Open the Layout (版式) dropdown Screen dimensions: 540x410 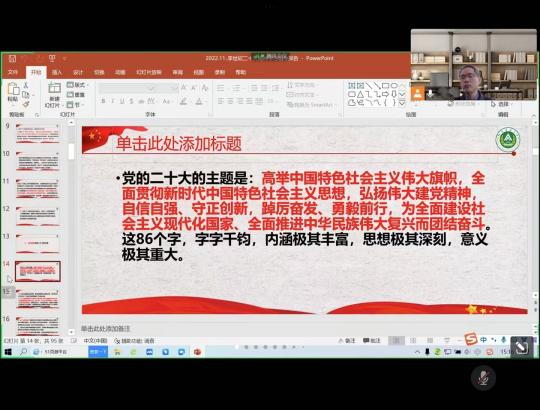(x=77, y=85)
